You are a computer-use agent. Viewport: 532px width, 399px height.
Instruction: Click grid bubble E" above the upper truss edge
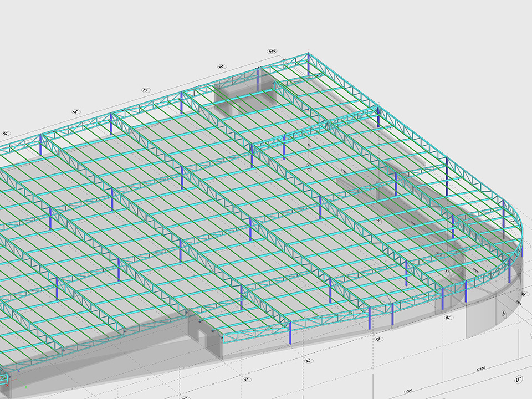[x=7, y=134]
